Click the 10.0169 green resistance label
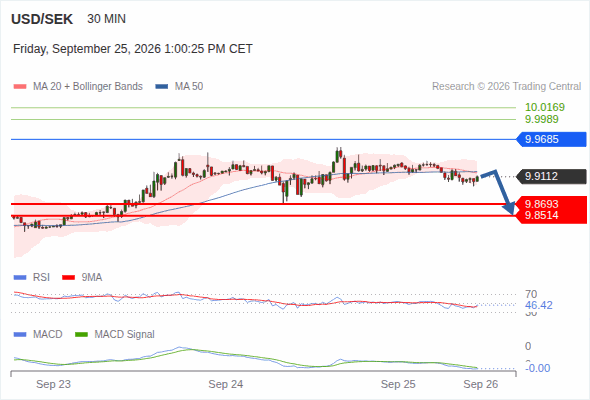 [x=545, y=107]
